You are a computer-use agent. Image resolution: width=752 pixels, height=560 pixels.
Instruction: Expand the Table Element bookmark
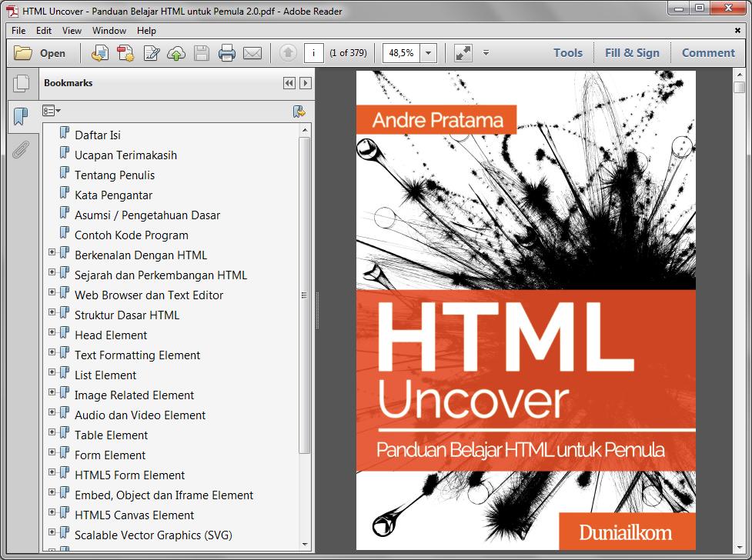pyautogui.click(x=52, y=432)
